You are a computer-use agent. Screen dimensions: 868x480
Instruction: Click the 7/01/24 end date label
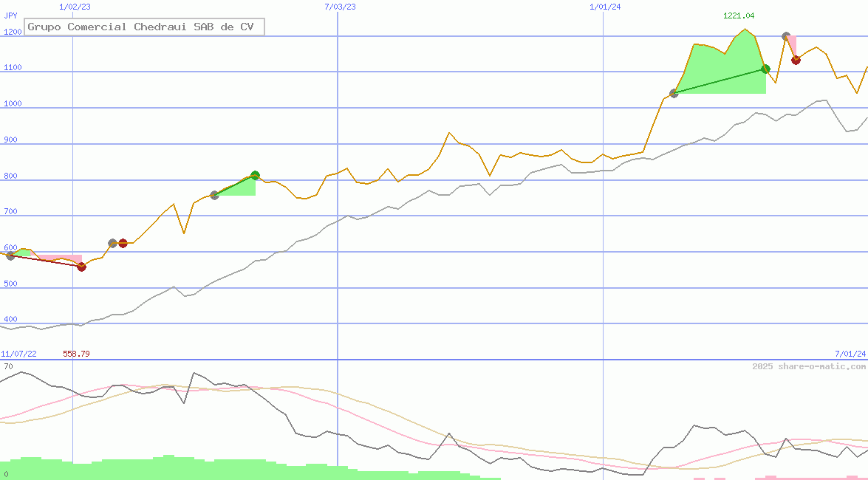(x=850, y=354)
